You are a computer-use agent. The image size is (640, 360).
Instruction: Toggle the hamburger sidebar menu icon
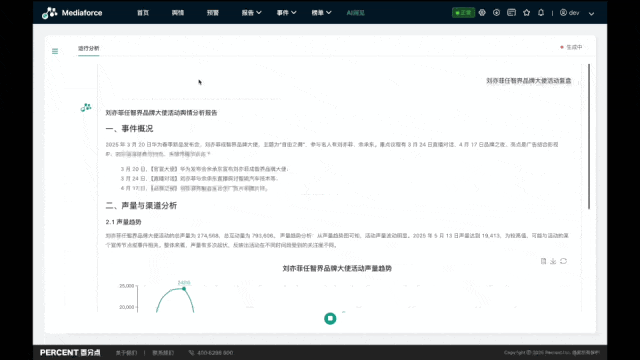pos(55,51)
